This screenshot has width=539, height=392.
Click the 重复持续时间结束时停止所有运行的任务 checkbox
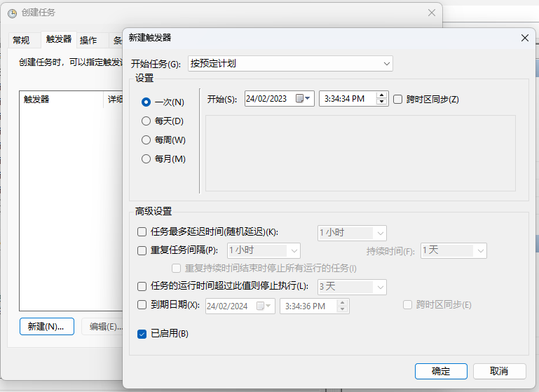click(x=177, y=268)
